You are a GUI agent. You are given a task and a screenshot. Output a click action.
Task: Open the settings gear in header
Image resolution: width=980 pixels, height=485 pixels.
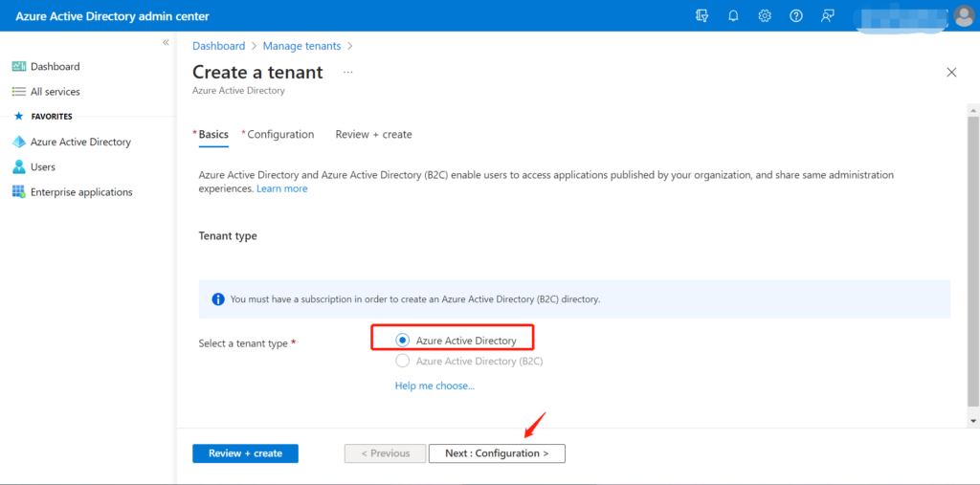tap(765, 16)
